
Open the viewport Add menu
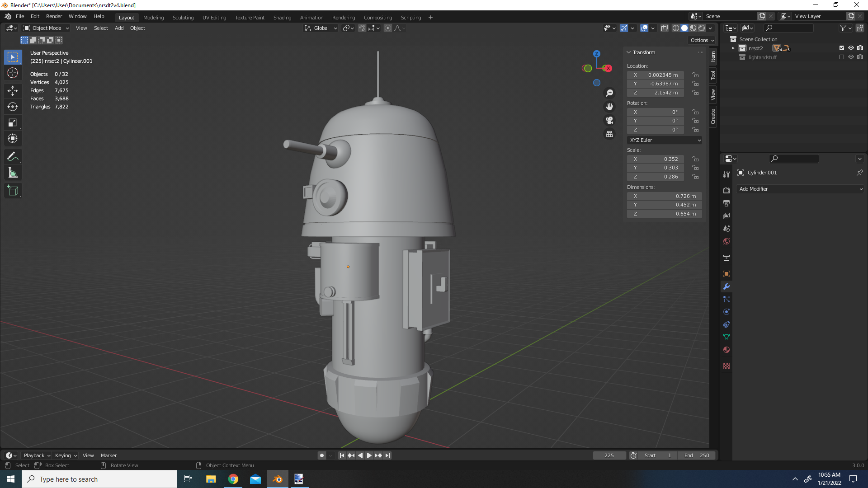point(119,28)
